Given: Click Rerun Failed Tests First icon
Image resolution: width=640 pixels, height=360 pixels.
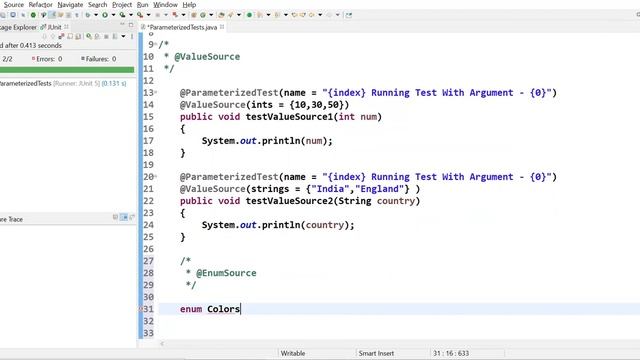Looking at the screenshot, I should coord(97,36).
